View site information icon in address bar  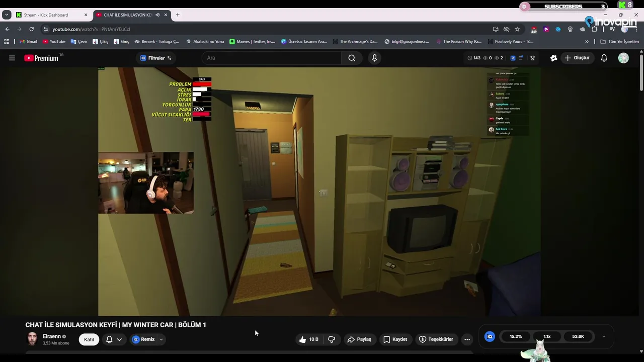coord(46,29)
